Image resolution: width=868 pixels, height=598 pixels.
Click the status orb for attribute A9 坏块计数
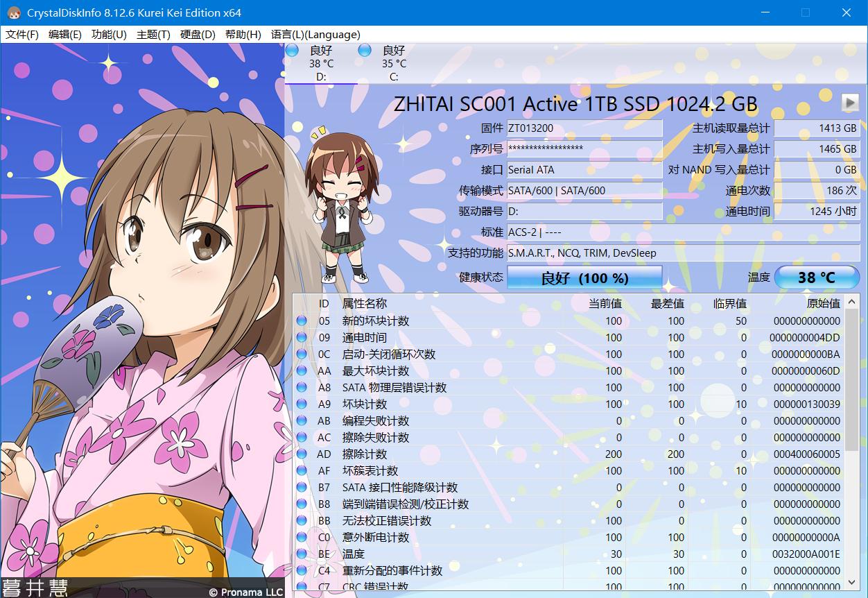[302, 404]
